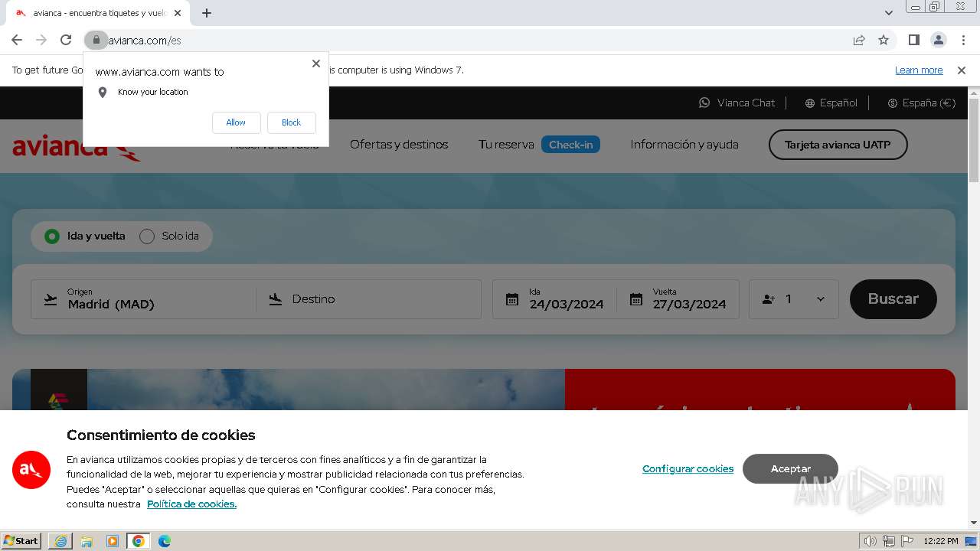Open Vianca Chat on WhatsApp
The width and height of the screenshot is (980, 551).
click(x=737, y=103)
